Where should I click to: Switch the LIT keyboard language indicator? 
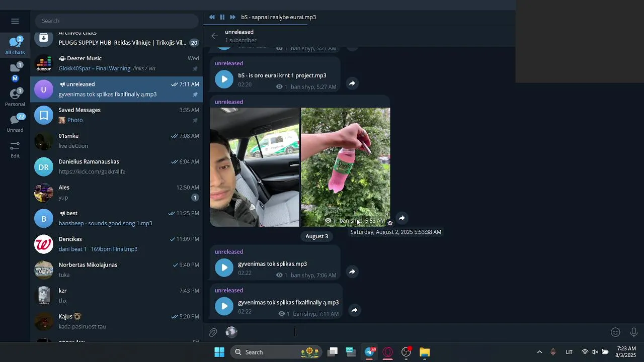(x=569, y=352)
